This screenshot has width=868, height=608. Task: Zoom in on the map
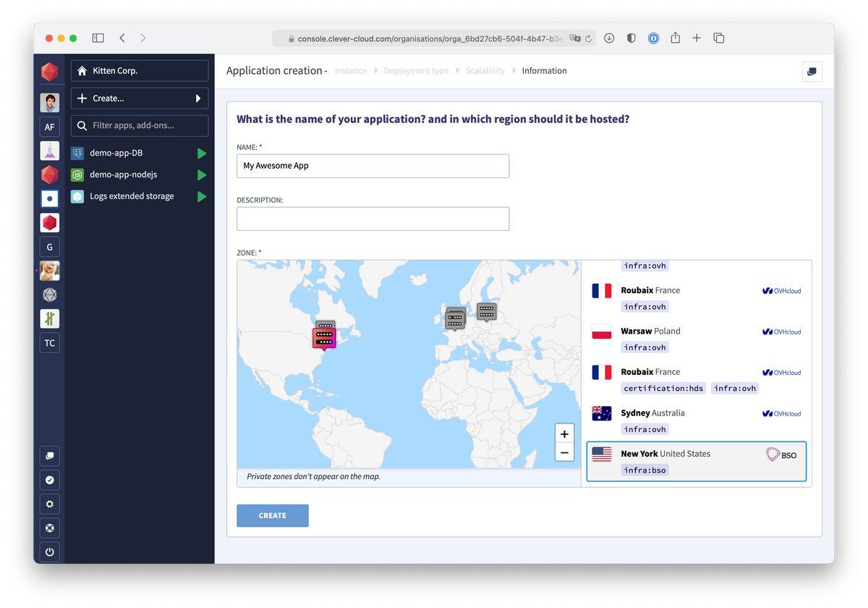tap(564, 434)
